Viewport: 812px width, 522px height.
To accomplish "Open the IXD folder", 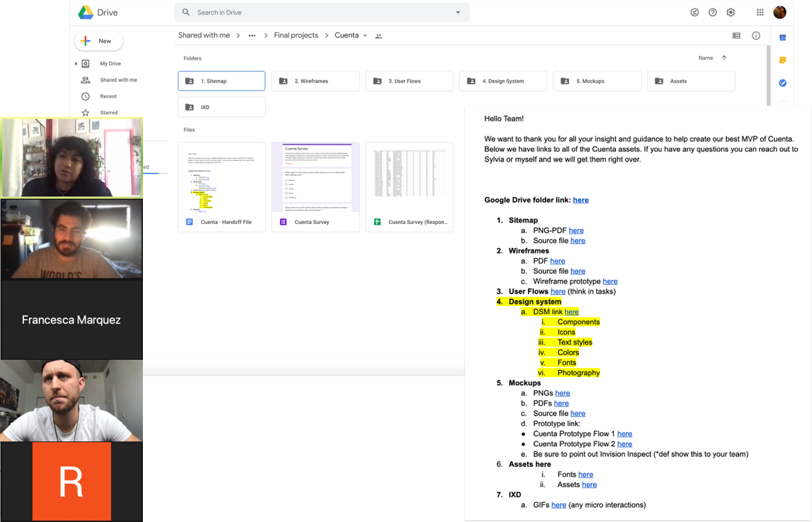I will click(x=222, y=107).
